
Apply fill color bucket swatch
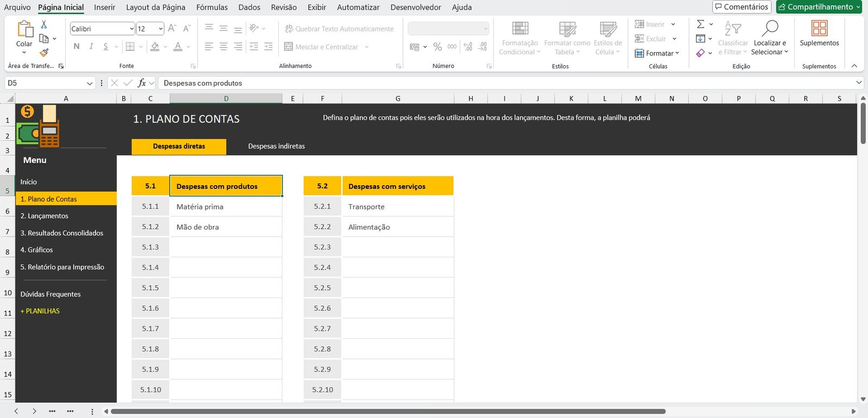point(155,47)
